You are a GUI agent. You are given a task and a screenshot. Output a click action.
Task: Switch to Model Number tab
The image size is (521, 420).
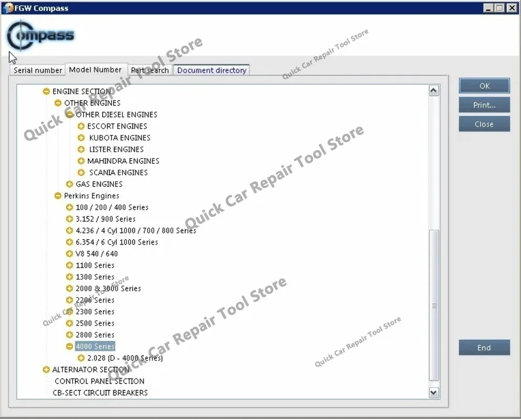point(96,70)
